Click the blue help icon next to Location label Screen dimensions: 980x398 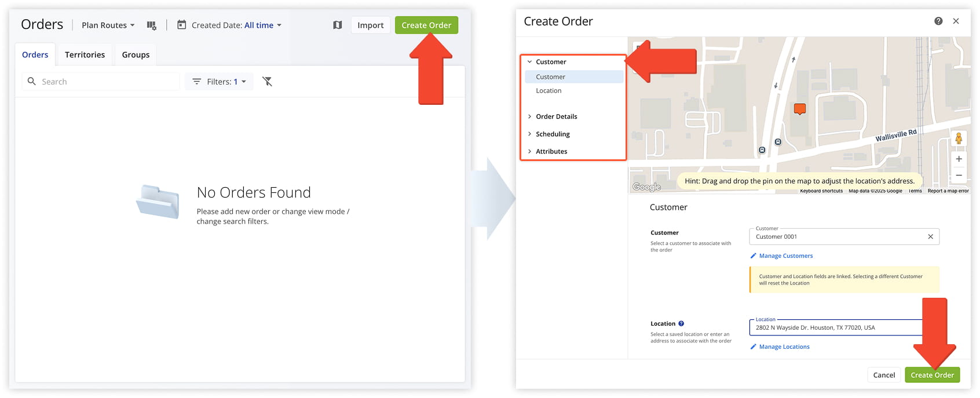[x=681, y=324]
